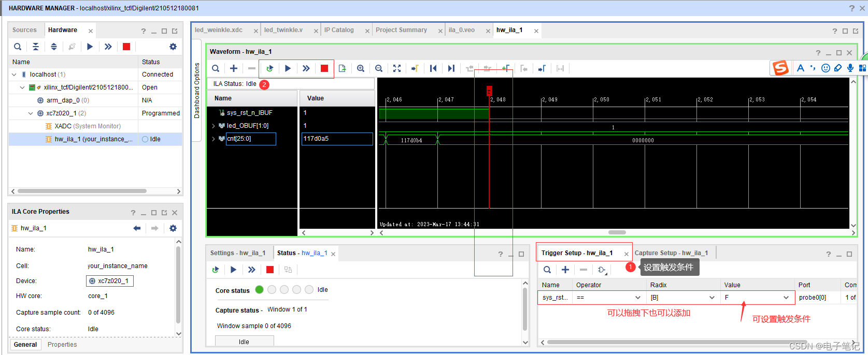Export ILA data from Waveform toolbar
Screen dimensions: 868x355
click(342, 68)
